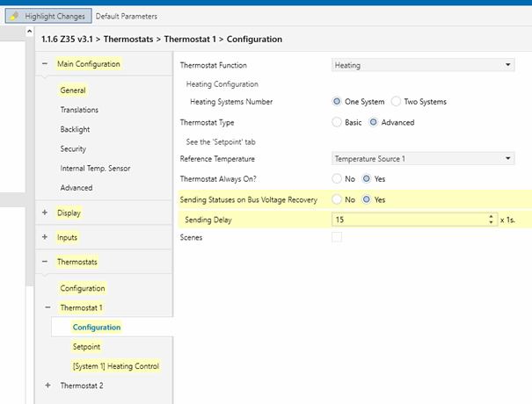Viewport: 532px width, 404px height.
Task: Collapse the Main Configuration section
Action: 45,64
